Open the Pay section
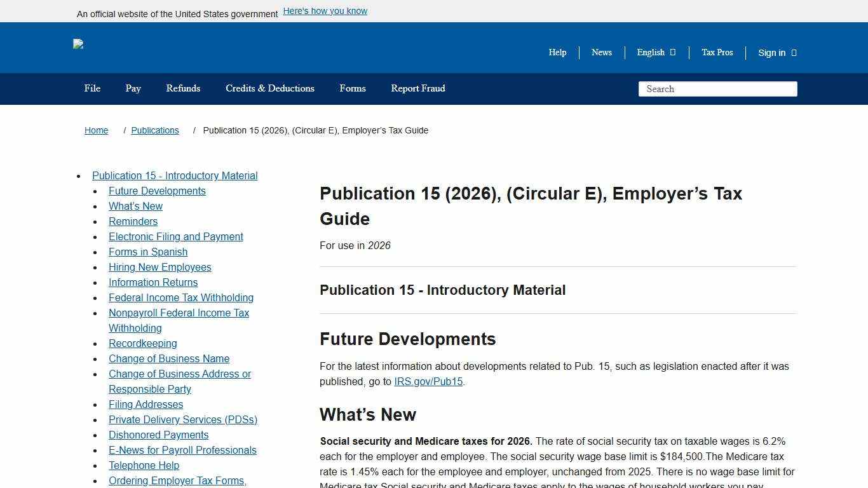 (133, 88)
